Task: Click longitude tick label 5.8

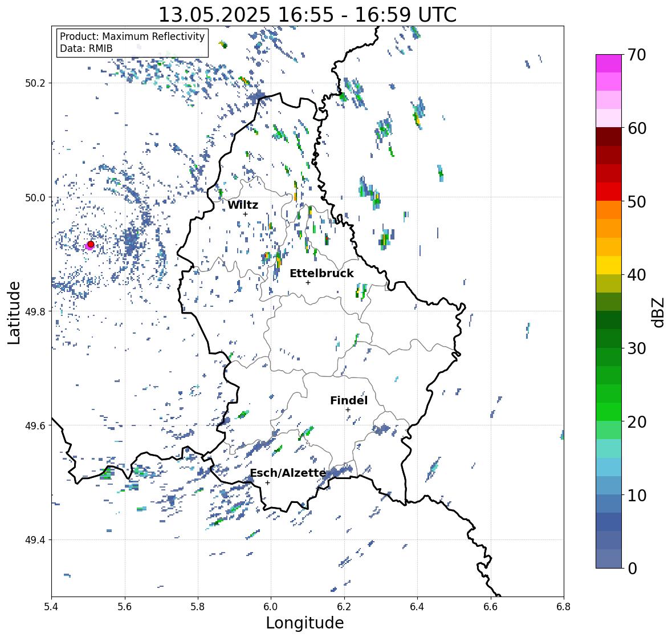Action: pyautogui.click(x=198, y=607)
